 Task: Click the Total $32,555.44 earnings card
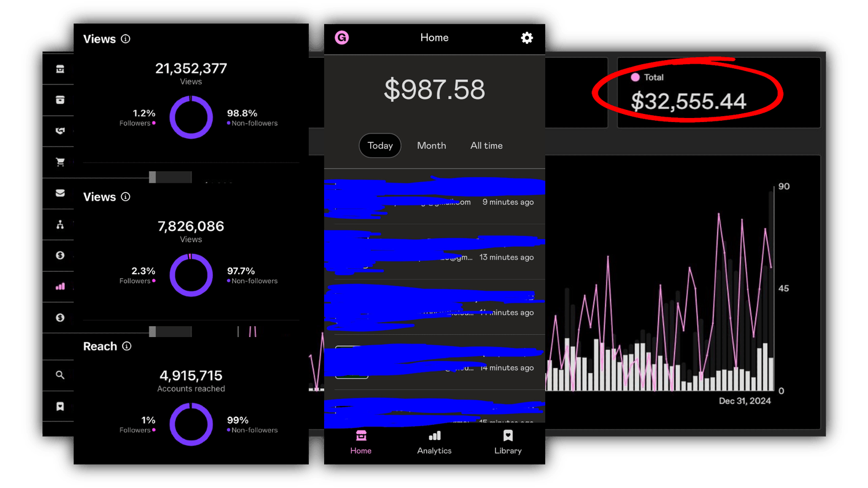pos(718,93)
